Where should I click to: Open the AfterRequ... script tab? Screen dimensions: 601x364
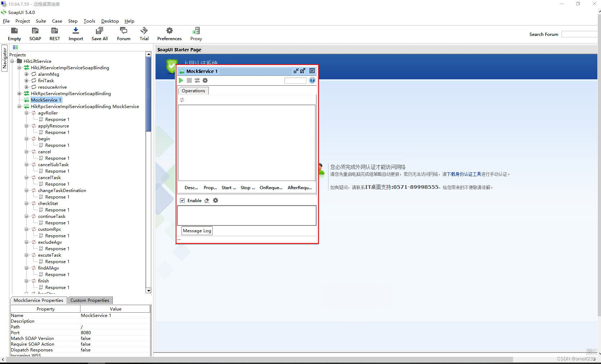click(300, 188)
